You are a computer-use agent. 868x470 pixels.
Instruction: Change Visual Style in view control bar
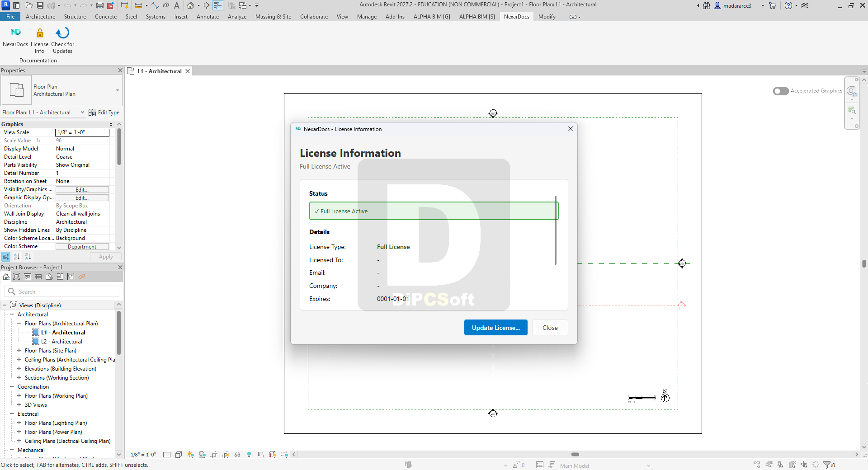click(179, 455)
